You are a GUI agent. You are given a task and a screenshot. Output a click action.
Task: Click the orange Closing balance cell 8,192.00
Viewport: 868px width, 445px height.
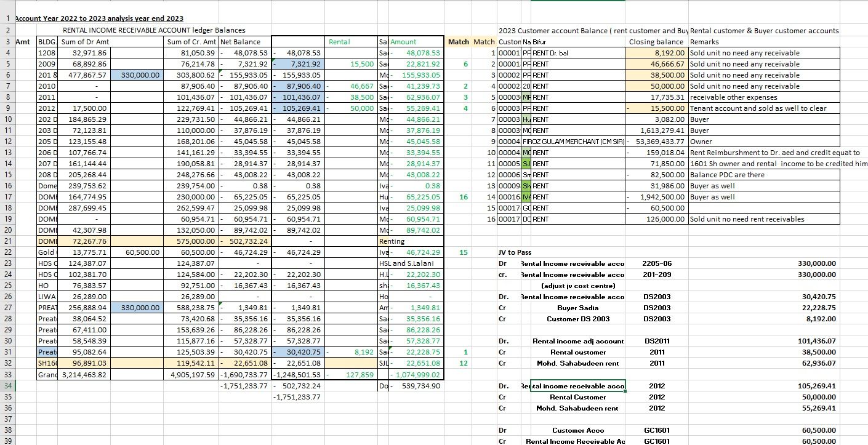tap(657, 53)
